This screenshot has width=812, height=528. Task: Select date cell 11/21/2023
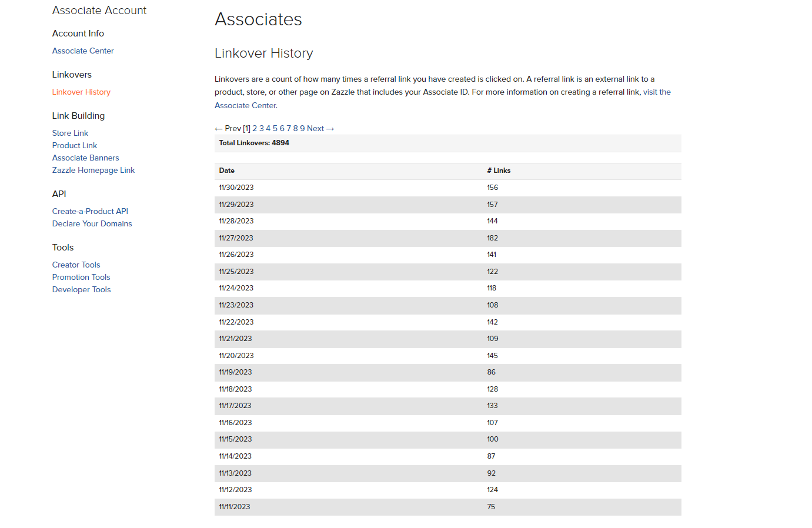coord(235,339)
